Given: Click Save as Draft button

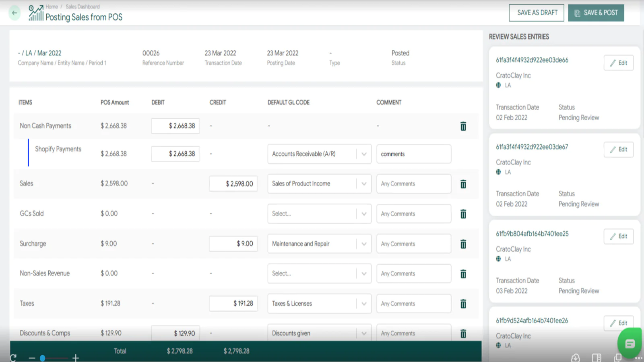Looking at the screenshot, I should click(x=537, y=13).
